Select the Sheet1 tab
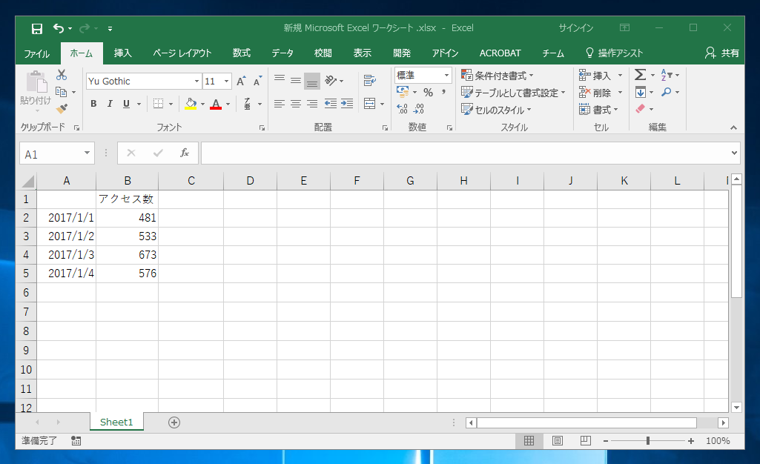This screenshot has width=760, height=464. click(116, 422)
